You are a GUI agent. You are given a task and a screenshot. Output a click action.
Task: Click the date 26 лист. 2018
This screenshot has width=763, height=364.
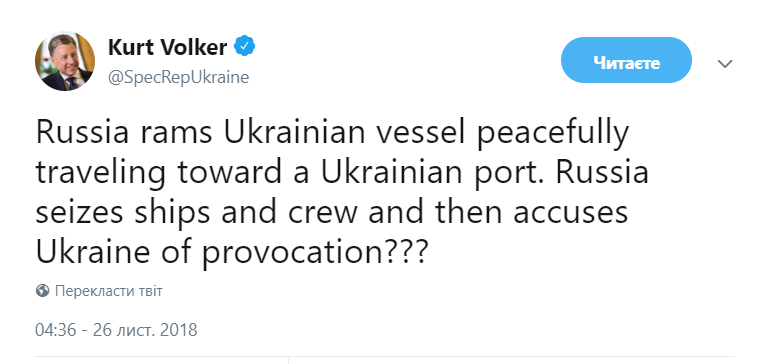(144, 330)
